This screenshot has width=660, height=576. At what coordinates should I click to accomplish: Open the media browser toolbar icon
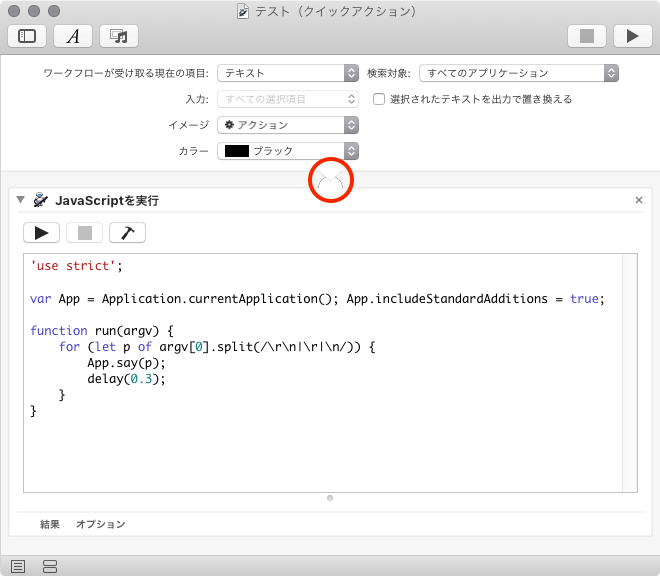(x=119, y=36)
